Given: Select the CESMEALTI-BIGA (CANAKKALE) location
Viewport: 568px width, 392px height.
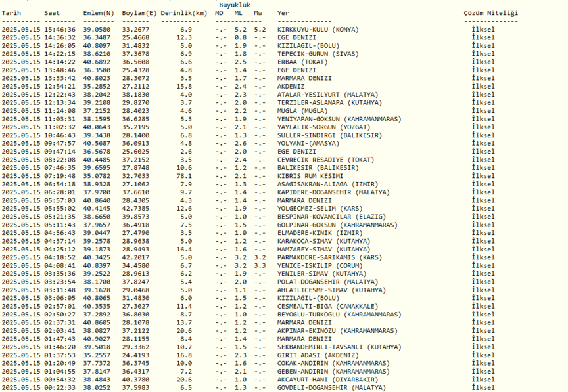Looking at the screenshot, I should tap(327, 306).
